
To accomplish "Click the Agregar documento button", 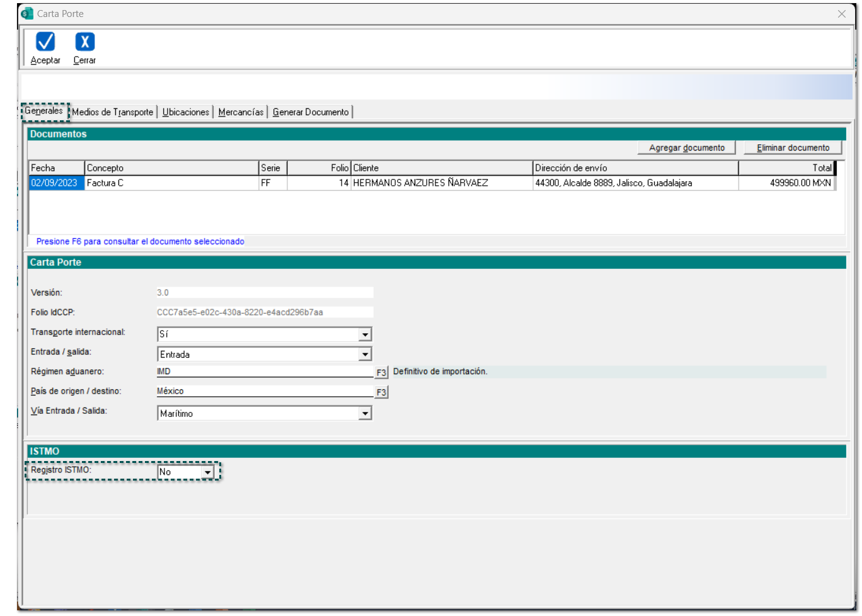I will coord(686,148).
